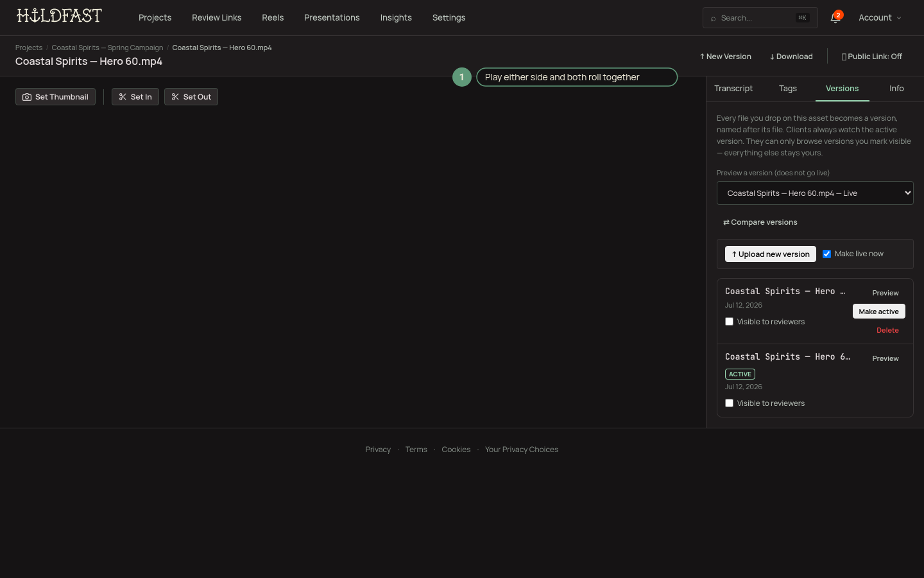Viewport: 924px width, 578px height.
Task: Click the ACTIVE status badge
Action: (x=740, y=374)
